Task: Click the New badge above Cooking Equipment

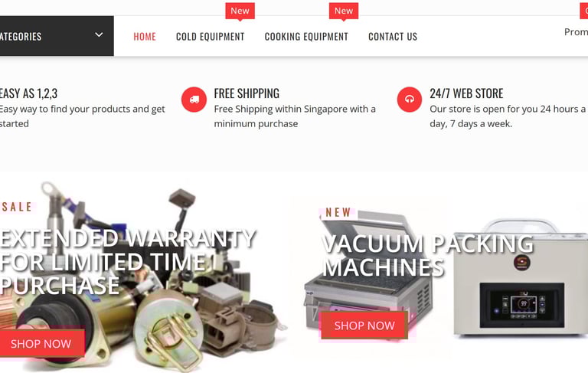Action: pyautogui.click(x=344, y=11)
